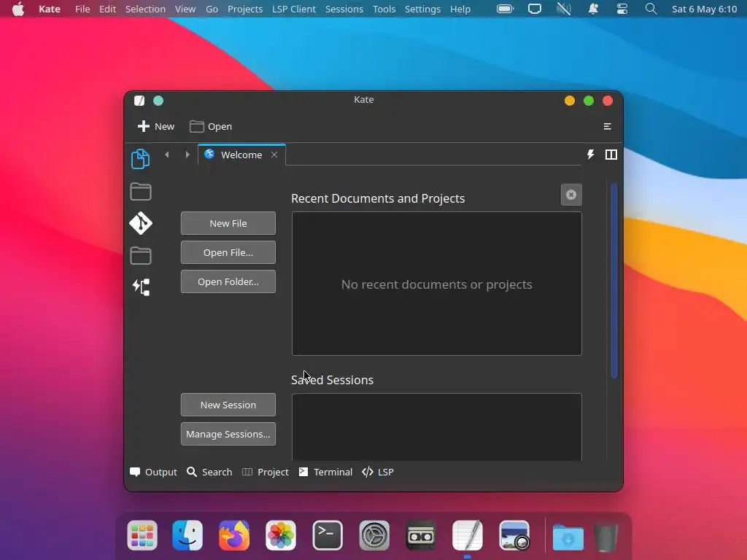This screenshot has height=560, width=747.
Task: Open the Selection menu
Action: tap(145, 9)
